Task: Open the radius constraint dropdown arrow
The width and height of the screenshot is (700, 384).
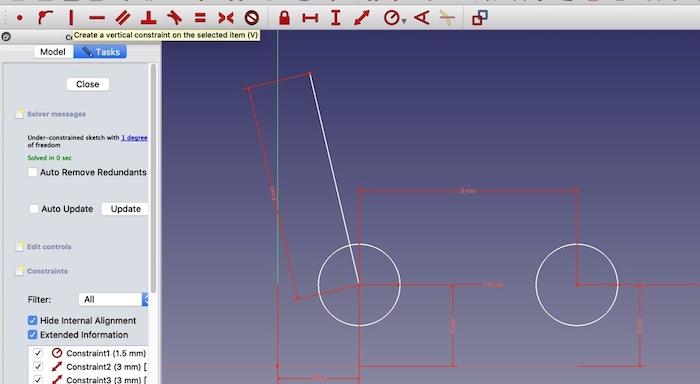Action: click(404, 21)
